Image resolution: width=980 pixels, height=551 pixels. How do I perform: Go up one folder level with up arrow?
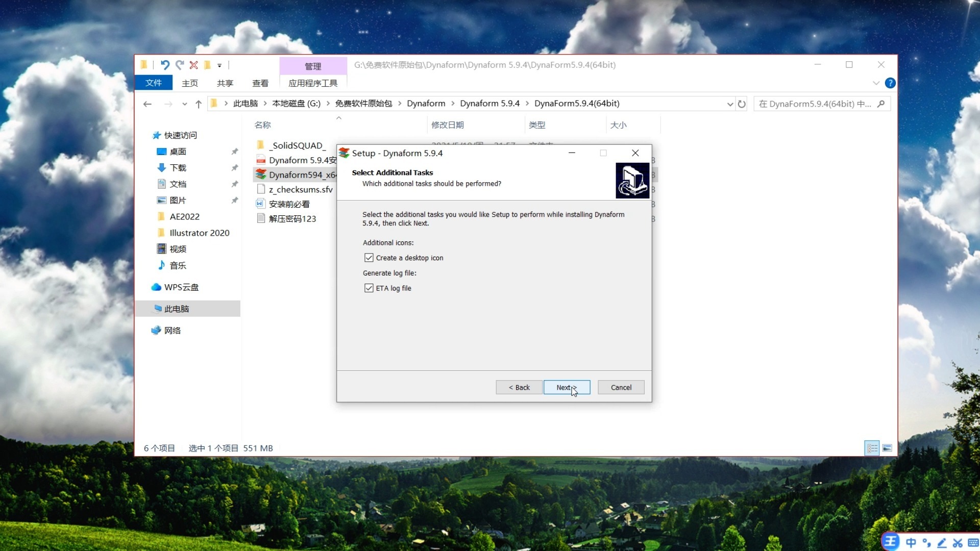pyautogui.click(x=199, y=104)
